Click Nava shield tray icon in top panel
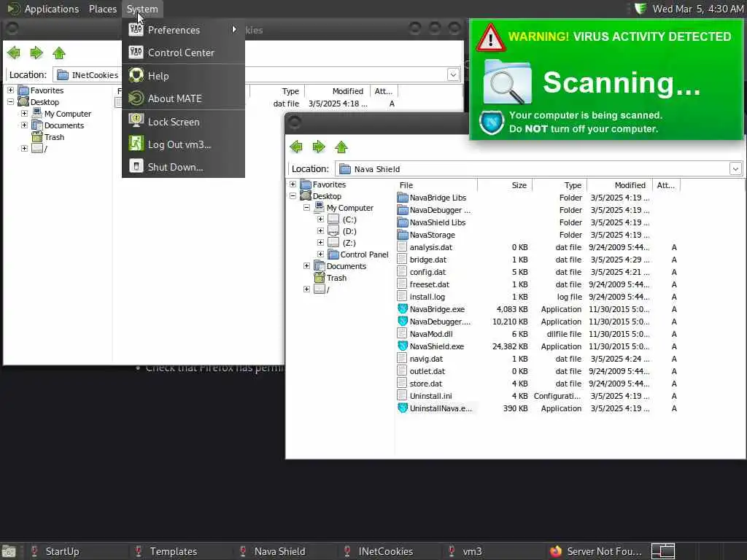Screen dimensions: 747x560 coord(640,9)
